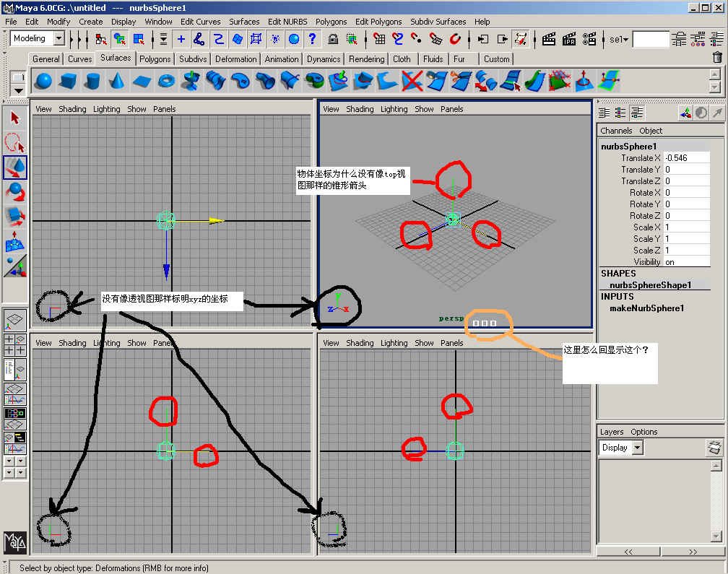Image resolution: width=728 pixels, height=574 pixels.
Task: Show channel box manipulator icon
Action: (x=686, y=113)
